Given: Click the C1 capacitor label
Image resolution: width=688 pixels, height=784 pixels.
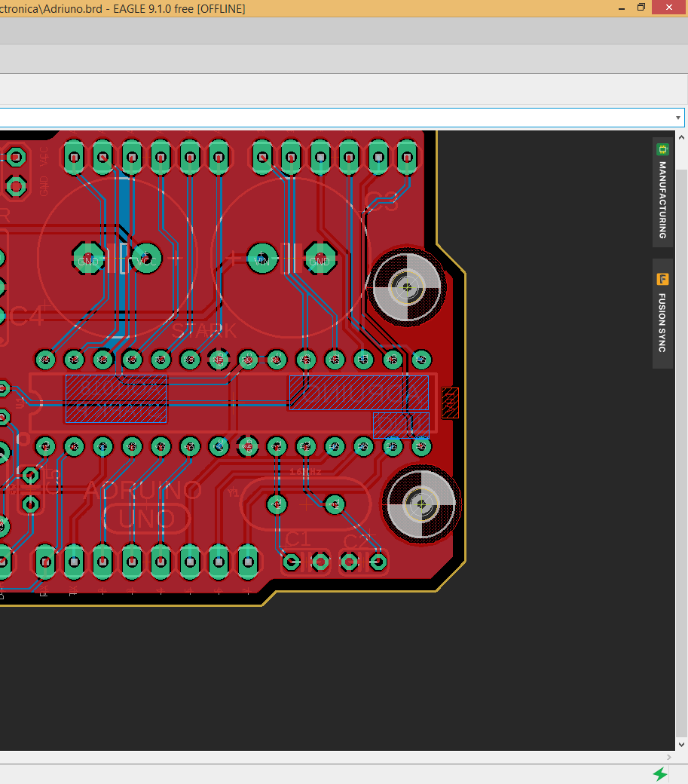Looking at the screenshot, I should pos(298,539).
